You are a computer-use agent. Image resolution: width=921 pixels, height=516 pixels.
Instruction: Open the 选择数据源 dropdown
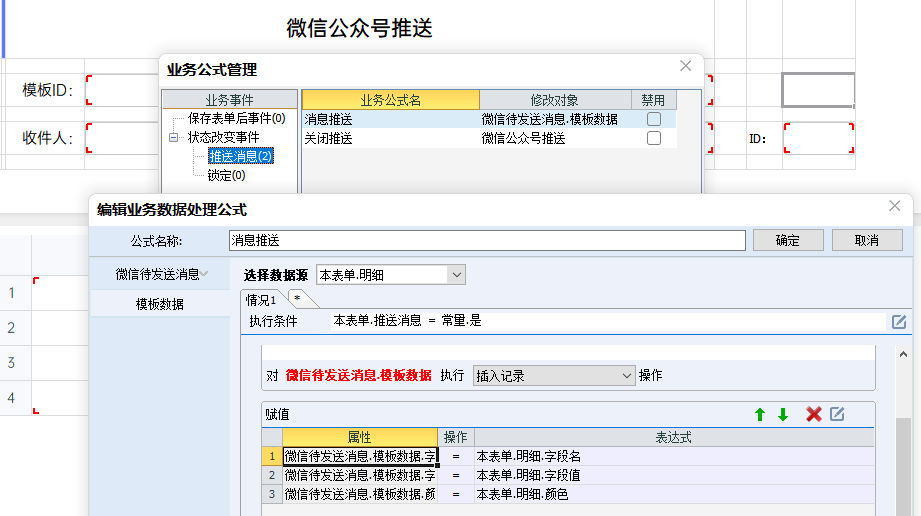pos(456,275)
